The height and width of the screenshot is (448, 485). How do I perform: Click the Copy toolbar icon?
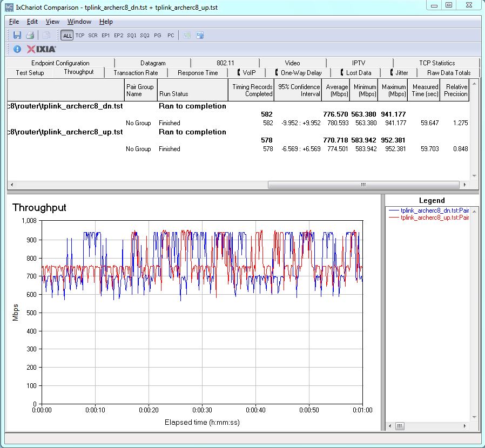[x=46, y=35]
